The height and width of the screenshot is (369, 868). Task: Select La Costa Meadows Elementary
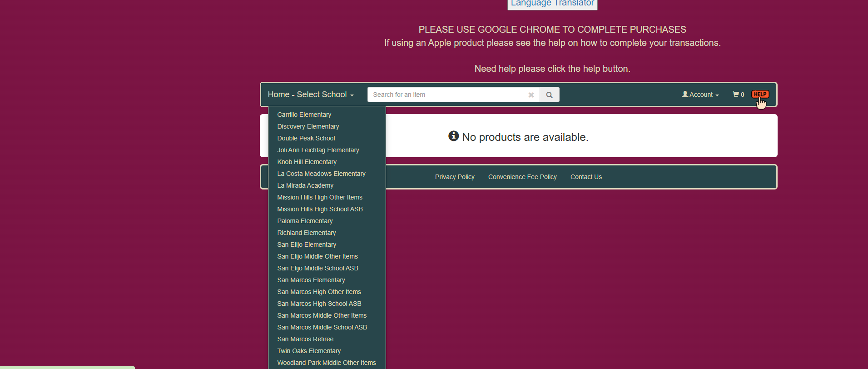tap(321, 174)
